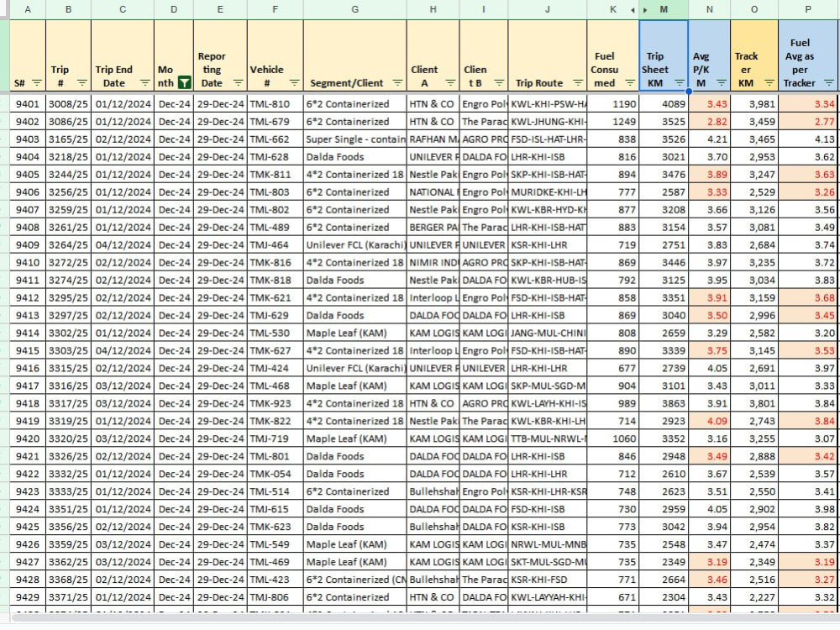This screenshot has height=630, width=840.
Task: Select route cell KSR-KHI-FSD
Action: pyautogui.click(x=548, y=580)
